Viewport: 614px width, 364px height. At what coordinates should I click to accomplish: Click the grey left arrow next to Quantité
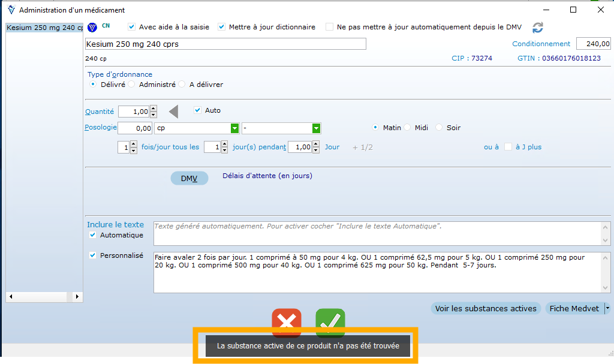point(173,112)
